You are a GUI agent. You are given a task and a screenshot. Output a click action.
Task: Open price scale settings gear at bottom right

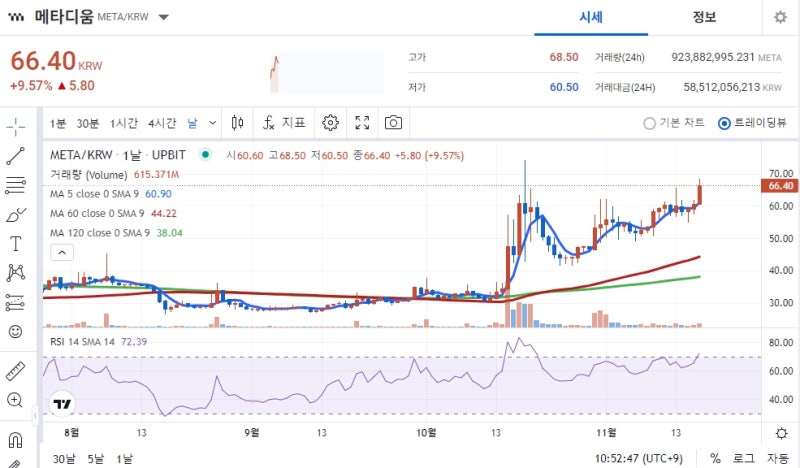coord(781,434)
